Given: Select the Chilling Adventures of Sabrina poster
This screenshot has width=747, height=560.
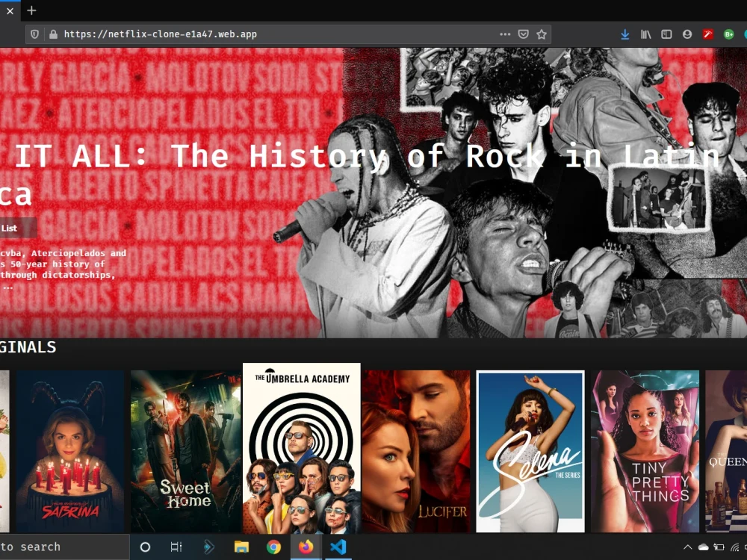Looking at the screenshot, I should tap(70, 452).
